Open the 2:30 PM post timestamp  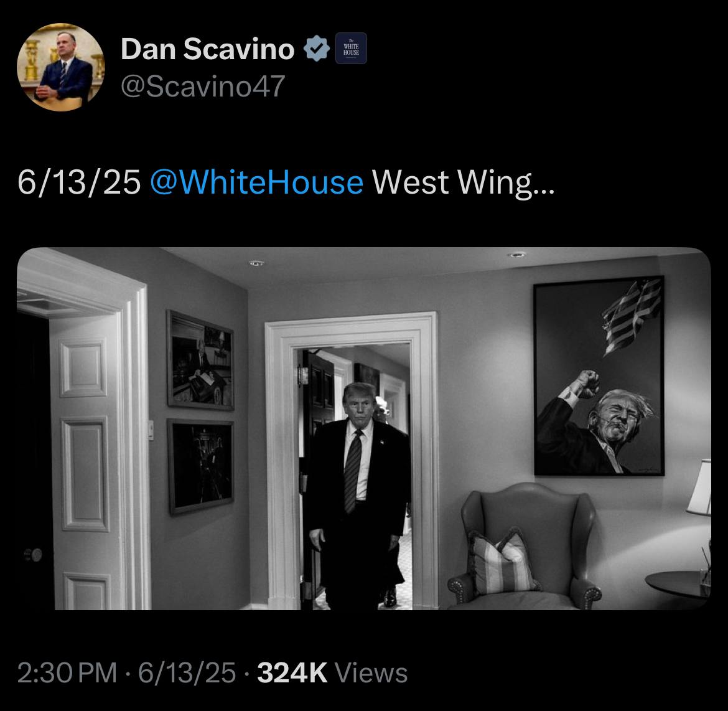point(67,673)
